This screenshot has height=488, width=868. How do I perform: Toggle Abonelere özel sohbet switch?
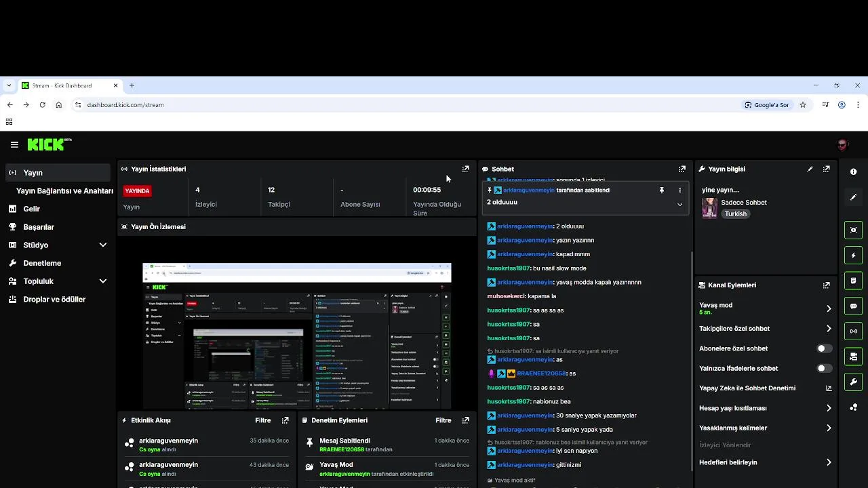pyautogui.click(x=824, y=348)
